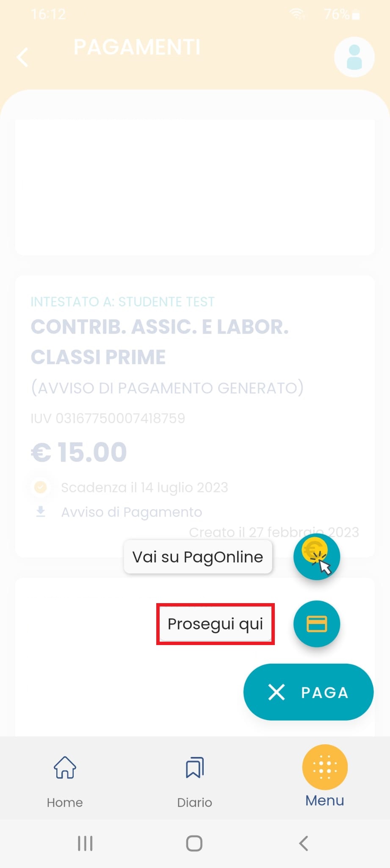Select the Vai su PagOnline option

point(198,557)
